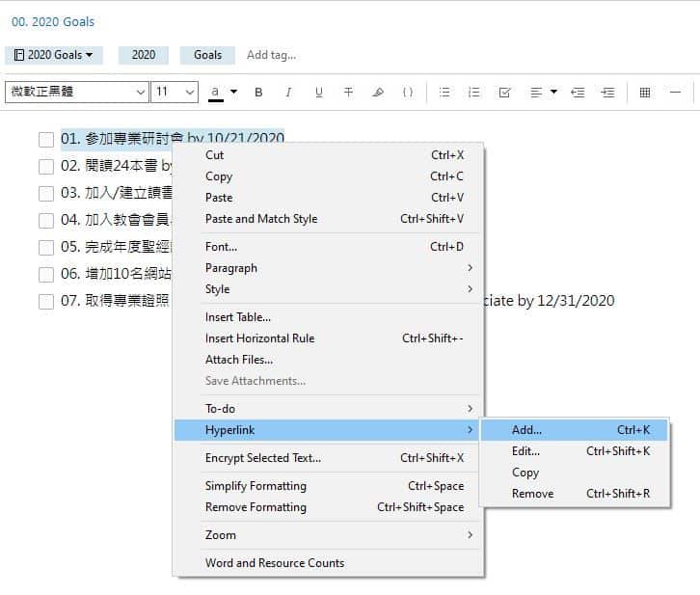Image resolution: width=700 pixels, height=595 pixels.
Task: Insert a table from the toolbar
Action: (x=645, y=93)
